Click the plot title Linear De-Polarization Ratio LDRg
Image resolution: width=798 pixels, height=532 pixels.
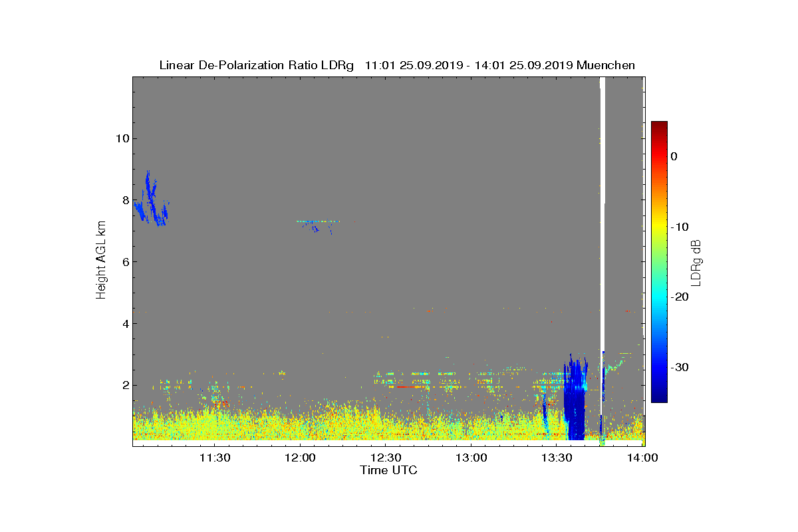click(257, 65)
